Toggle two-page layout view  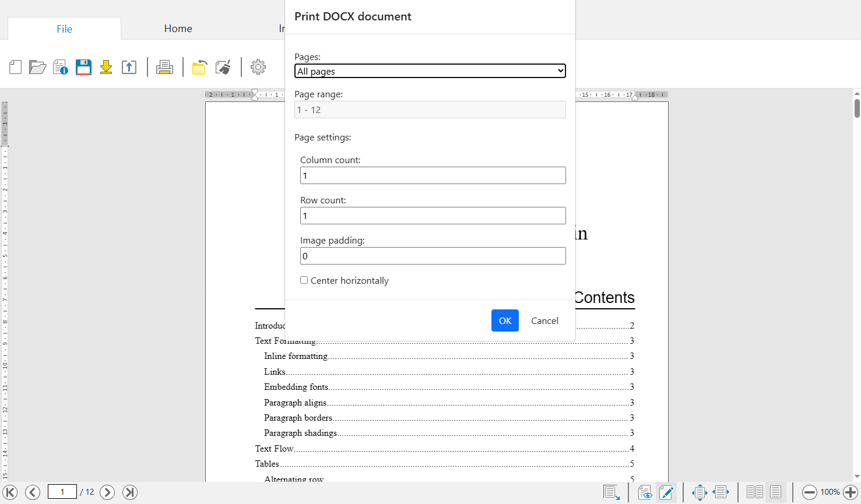click(754, 492)
